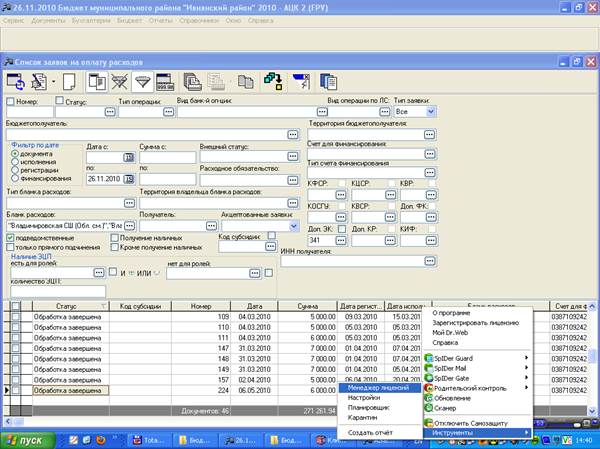Click Firefox icon in quick launch

pyautogui.click(x=101, y=440)
